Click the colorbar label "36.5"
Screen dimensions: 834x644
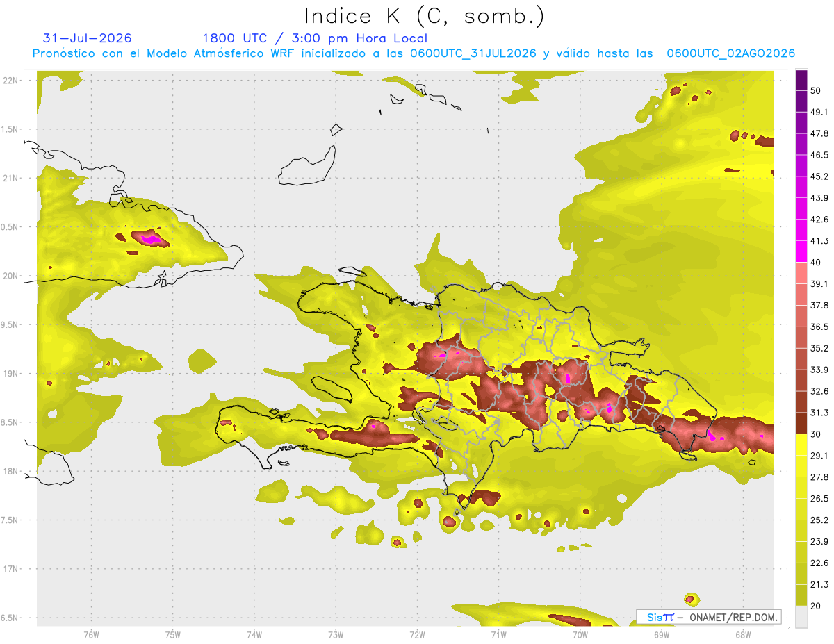(x=819, y=327)
